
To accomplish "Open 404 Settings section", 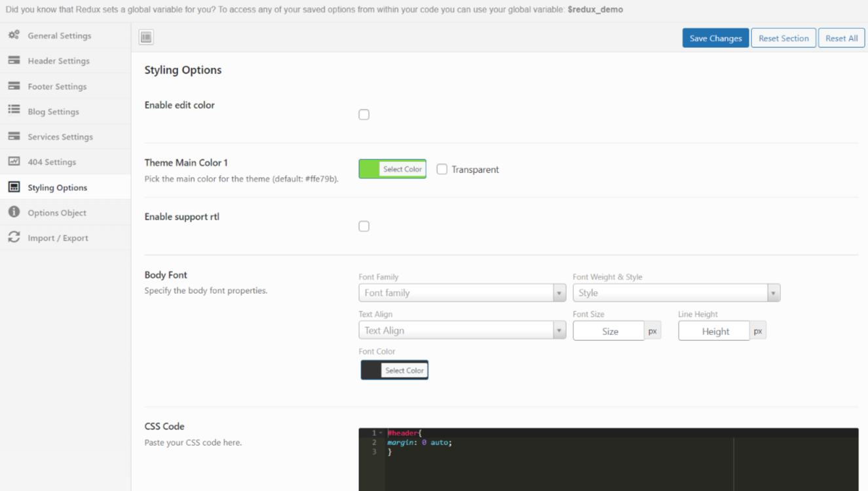I will click(66, 162).
